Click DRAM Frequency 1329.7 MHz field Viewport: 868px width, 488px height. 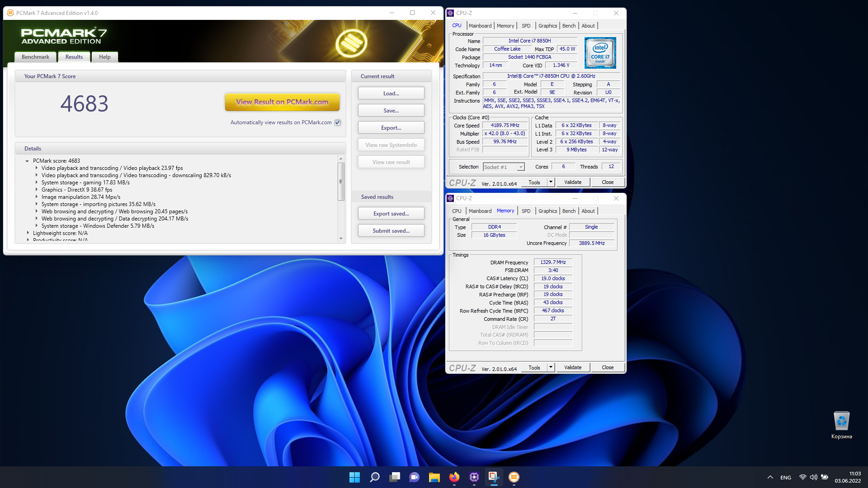point(553,263)
